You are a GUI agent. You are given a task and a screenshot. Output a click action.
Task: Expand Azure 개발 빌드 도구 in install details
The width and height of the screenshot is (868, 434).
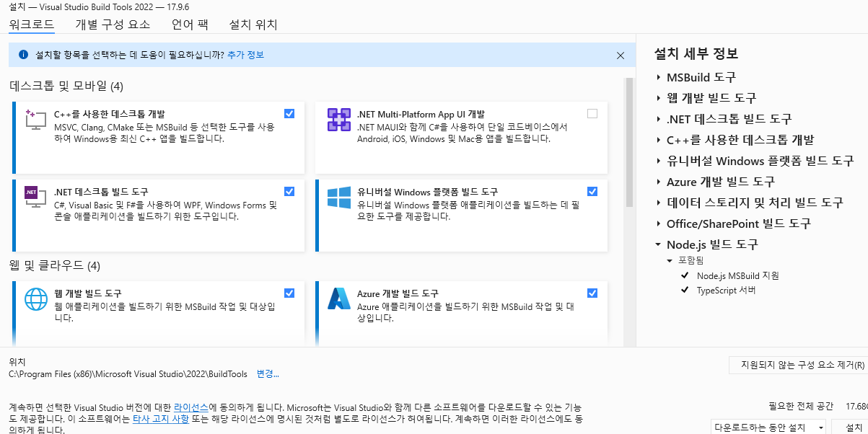tap(658, 182)
